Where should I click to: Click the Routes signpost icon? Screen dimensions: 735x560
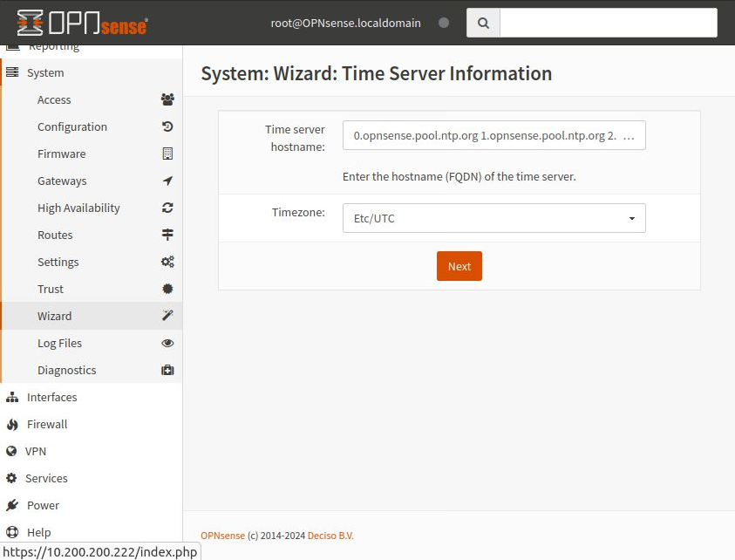tap(167, 235)
